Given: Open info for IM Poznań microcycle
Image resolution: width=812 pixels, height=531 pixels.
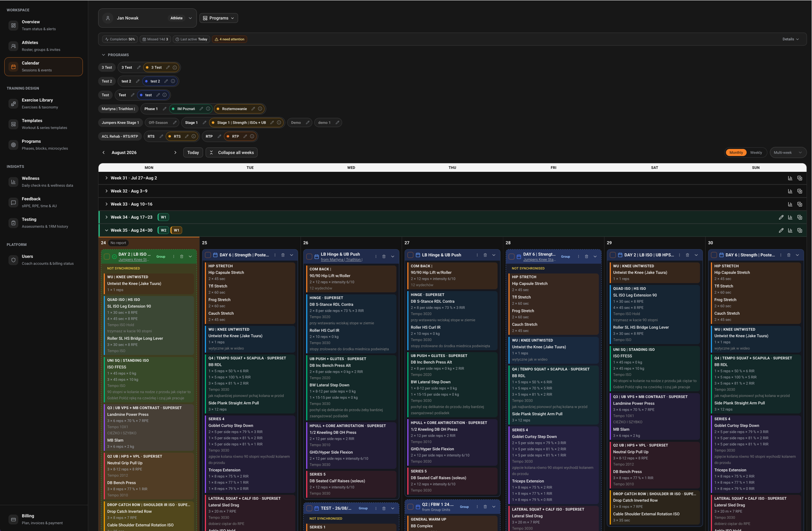Looking at the screenshot, I should tap(208, 109).
